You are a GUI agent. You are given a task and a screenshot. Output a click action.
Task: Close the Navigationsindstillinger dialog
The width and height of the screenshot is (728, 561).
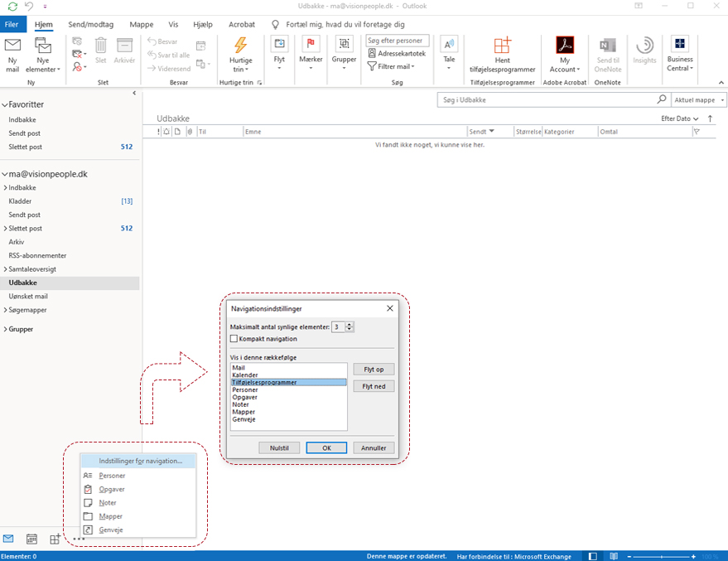pos(390,308)
